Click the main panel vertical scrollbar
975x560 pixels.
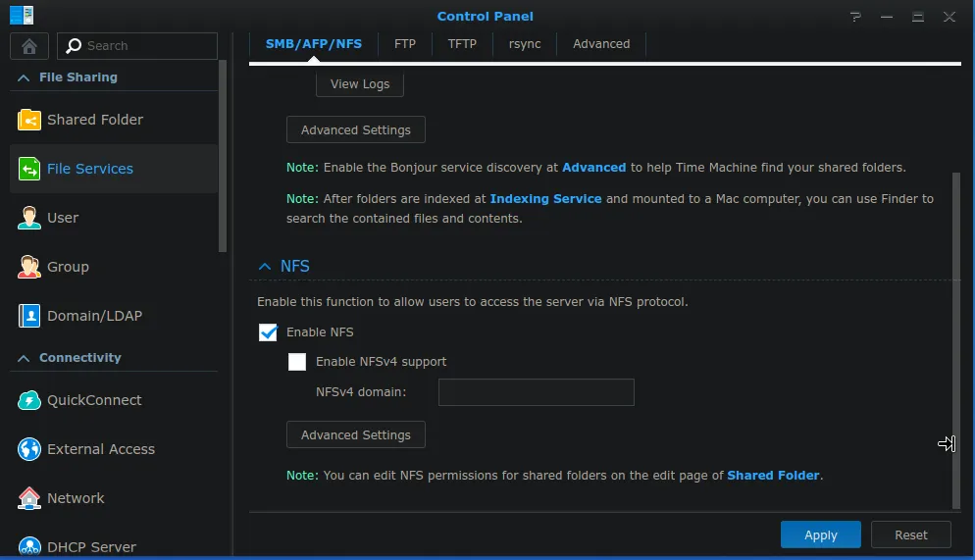click(956, 340)
